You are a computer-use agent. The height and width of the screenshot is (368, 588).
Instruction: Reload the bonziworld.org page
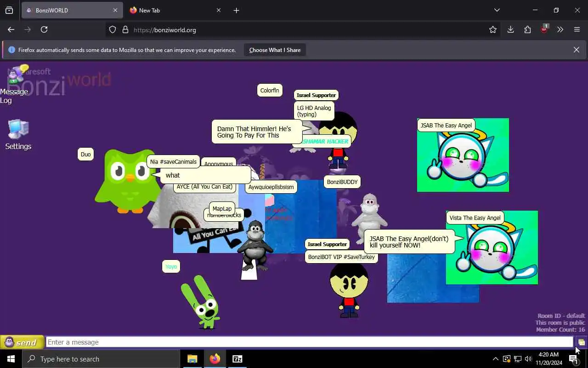coord(44,29)
